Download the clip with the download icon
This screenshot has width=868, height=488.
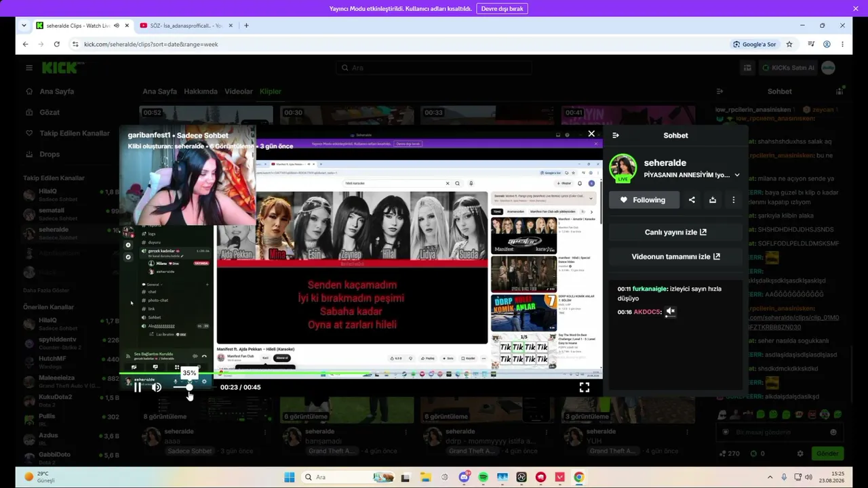click(713, 200)
